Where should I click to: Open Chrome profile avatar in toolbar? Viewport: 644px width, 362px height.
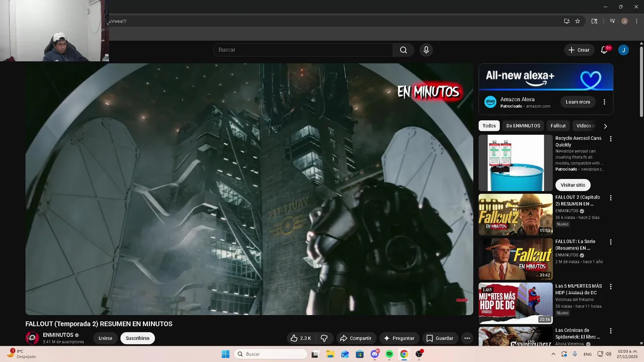pos(624,21)
